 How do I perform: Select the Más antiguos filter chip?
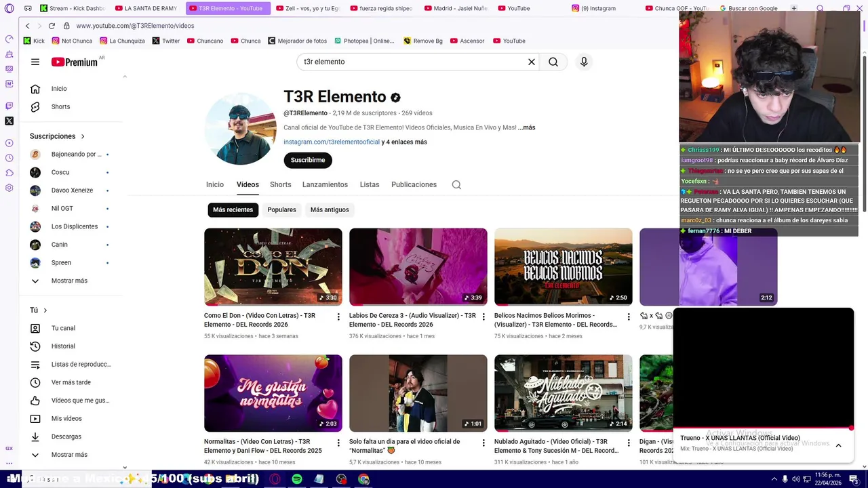point(330,209)
